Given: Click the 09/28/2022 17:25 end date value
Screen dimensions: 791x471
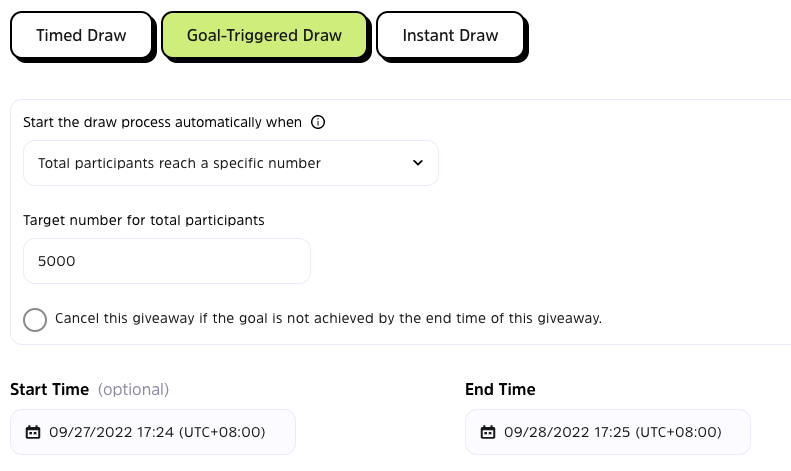Looking at the screenshot, I should [566, 433].
